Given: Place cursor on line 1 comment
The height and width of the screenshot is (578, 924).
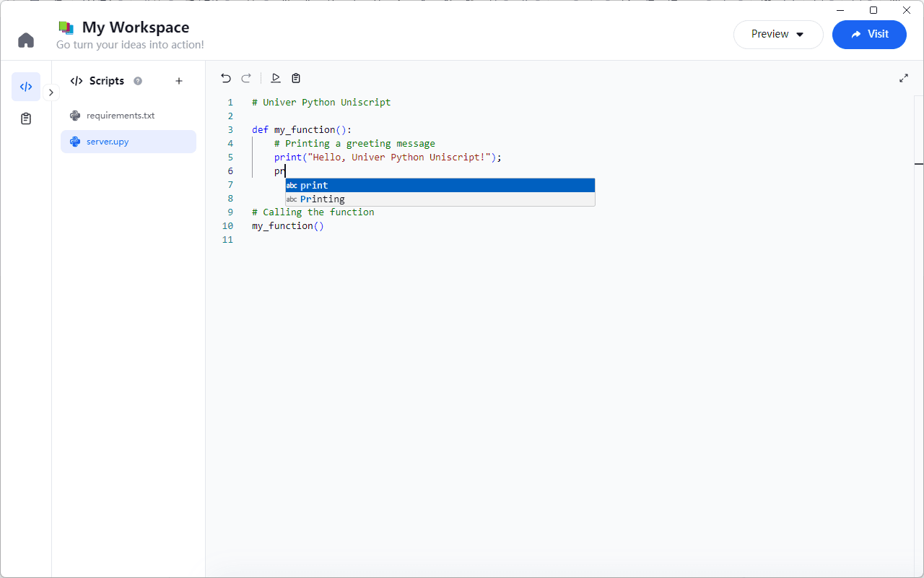Looking at the screenshot, I should tap(321, 103).
